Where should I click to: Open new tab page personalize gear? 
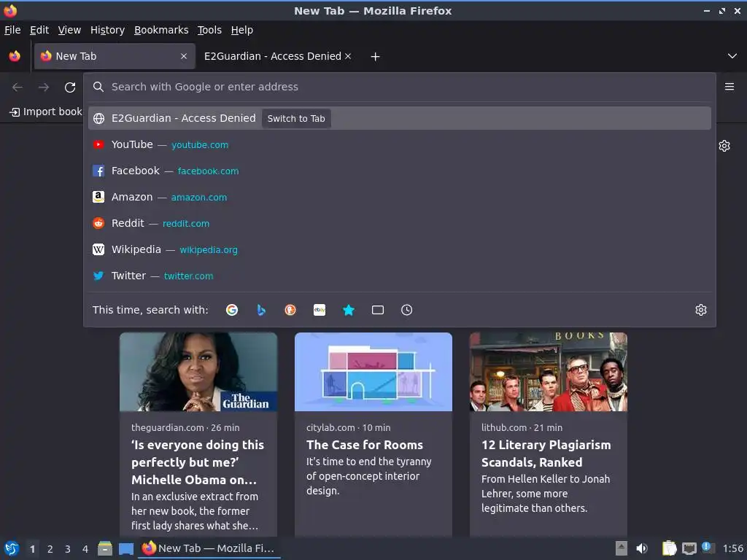724,146
